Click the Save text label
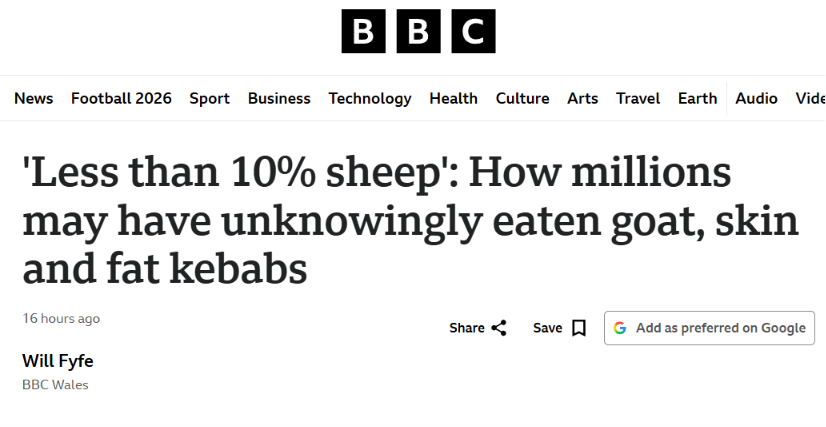826x427 pixels. tap(547, 328)
